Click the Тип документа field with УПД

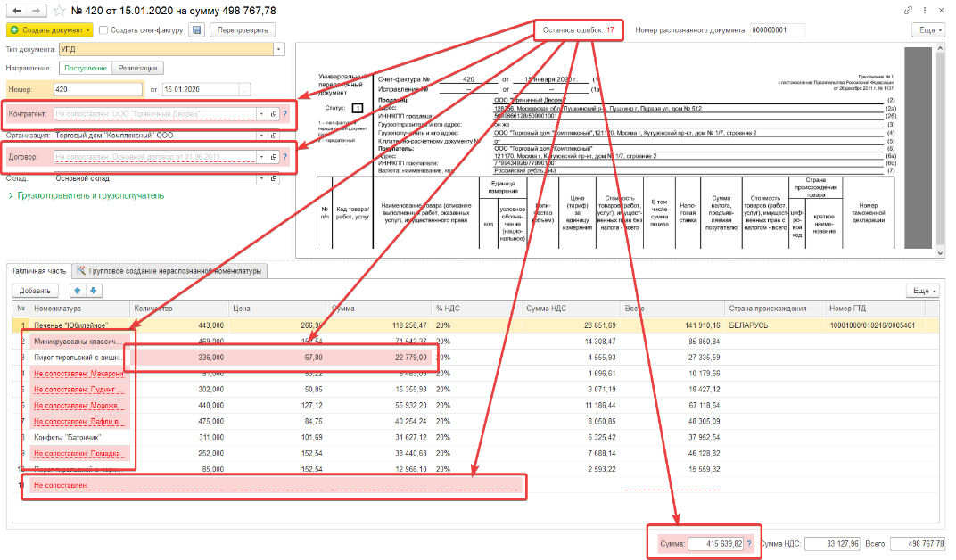[166, 49]
